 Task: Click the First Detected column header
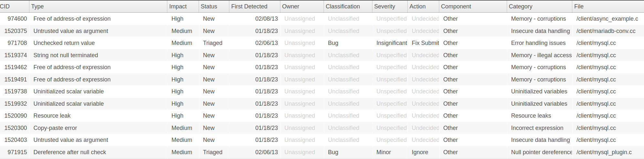pyautogui.click(x=249, y=6)
